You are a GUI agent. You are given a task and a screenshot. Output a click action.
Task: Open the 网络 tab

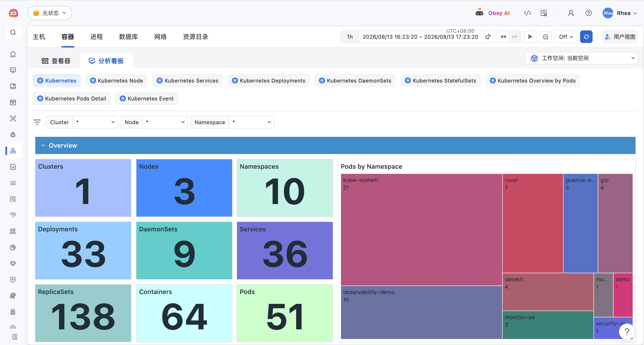click(x=161, y=37)
